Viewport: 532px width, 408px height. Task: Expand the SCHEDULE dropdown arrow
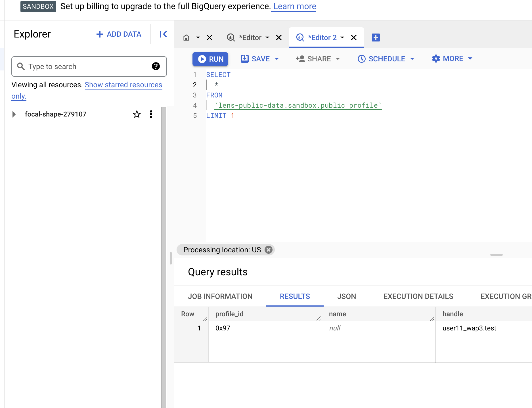point(412,59)
